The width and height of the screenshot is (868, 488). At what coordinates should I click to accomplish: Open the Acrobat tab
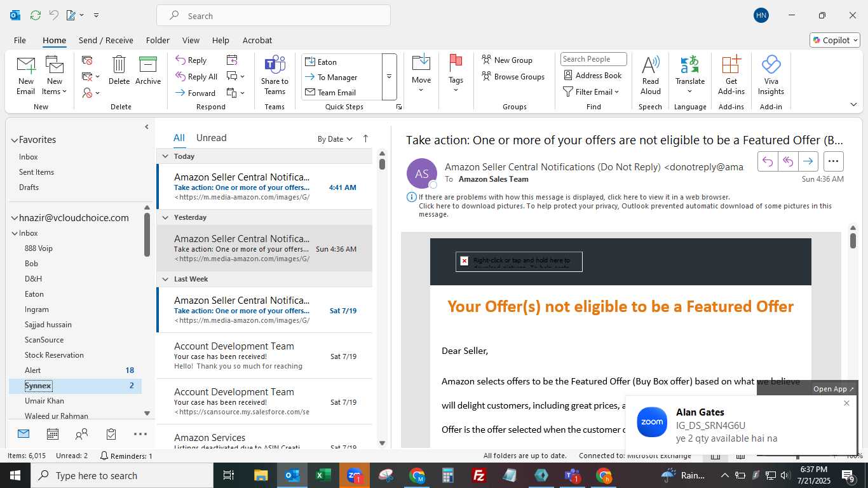[257, 40]
